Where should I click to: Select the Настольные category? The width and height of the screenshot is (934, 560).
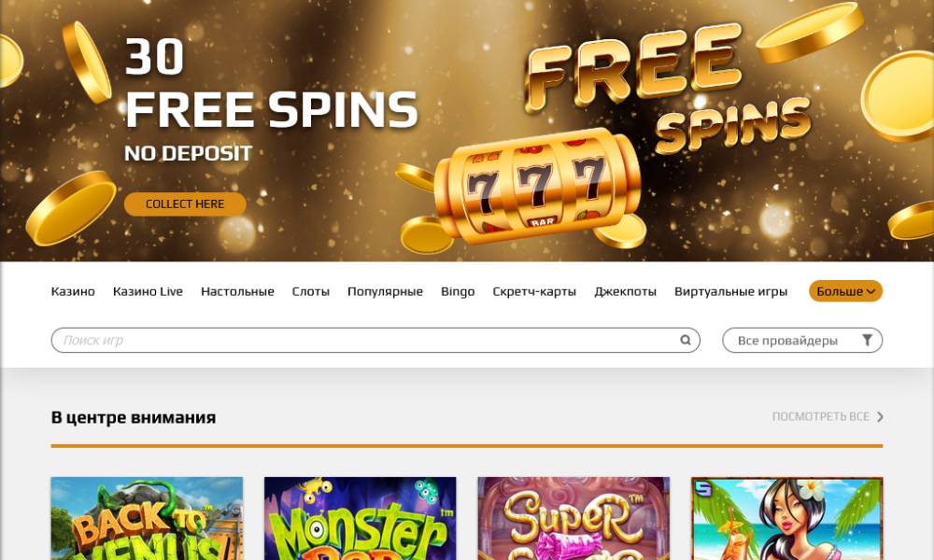[x=237, y=291]
